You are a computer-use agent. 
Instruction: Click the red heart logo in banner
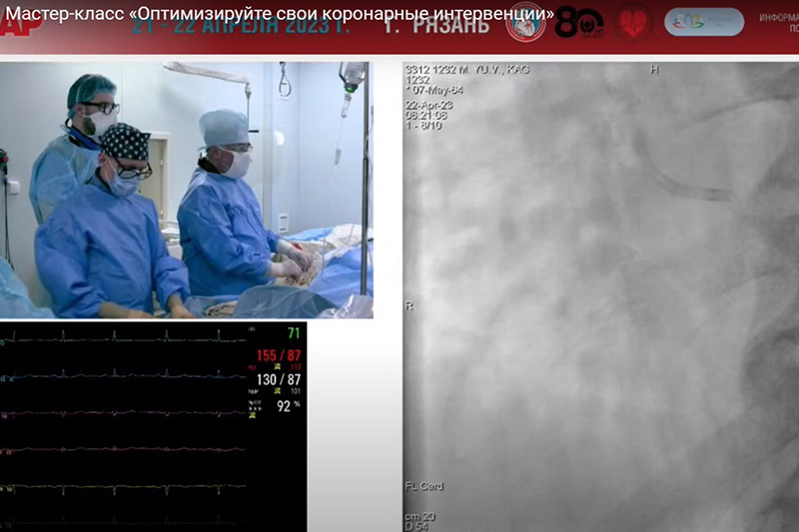634,23
